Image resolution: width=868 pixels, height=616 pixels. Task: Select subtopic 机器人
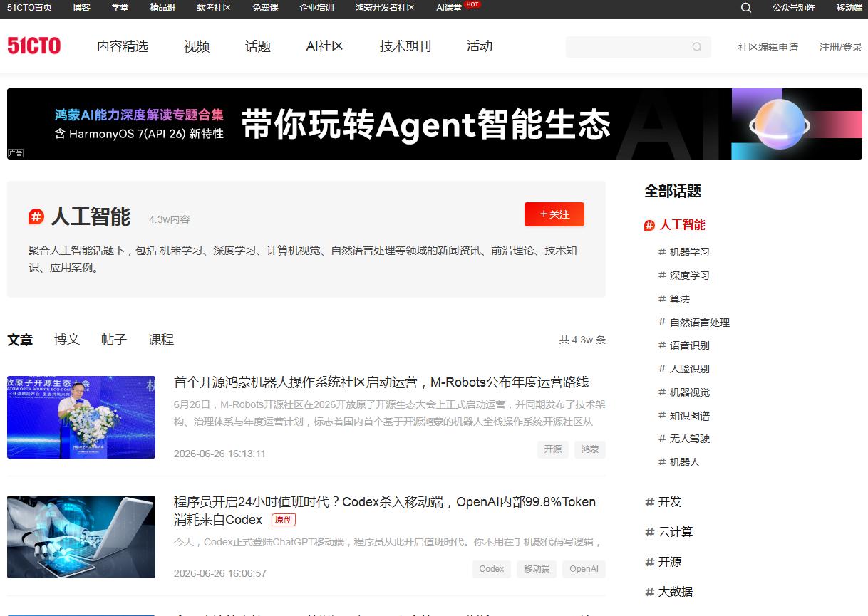pos(685,462)
